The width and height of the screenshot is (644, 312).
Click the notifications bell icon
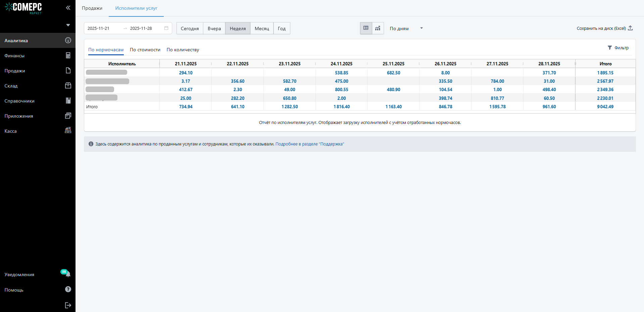68,274
